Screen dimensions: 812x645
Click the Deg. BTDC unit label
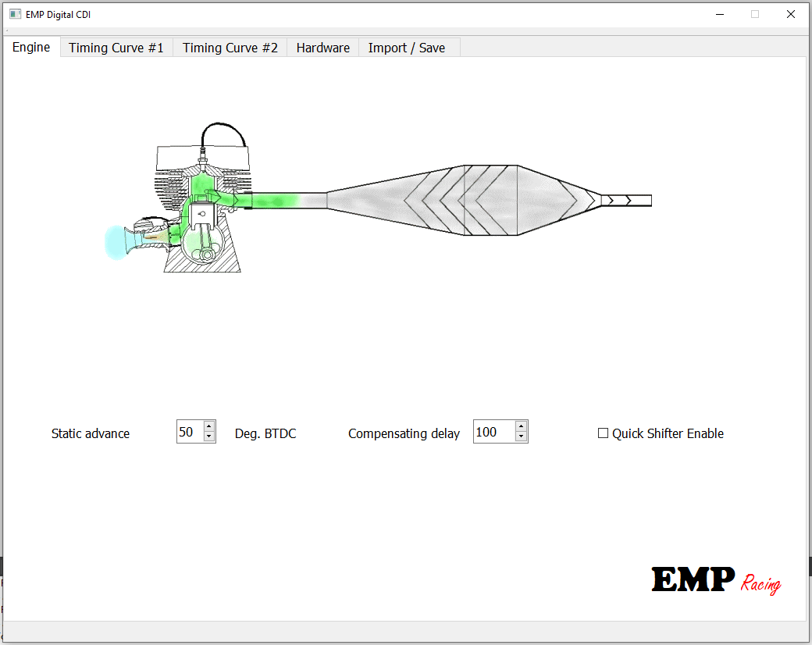[x=265, y=433]
